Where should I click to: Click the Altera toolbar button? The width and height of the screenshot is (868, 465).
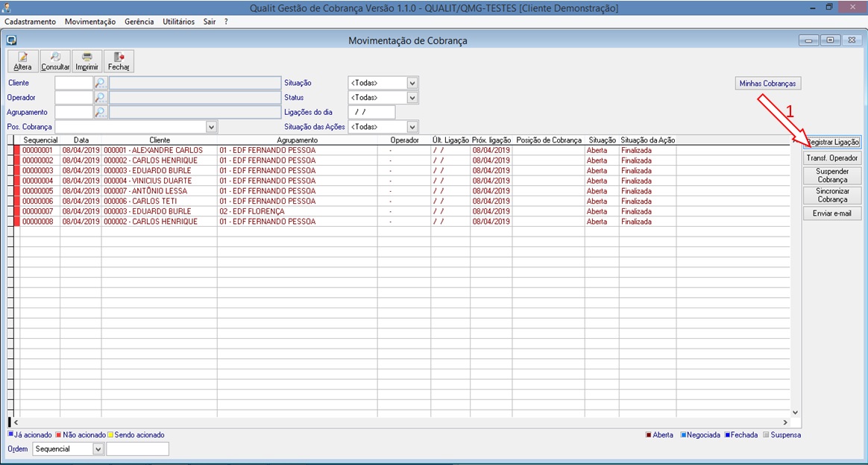click(x=22, y=60)
